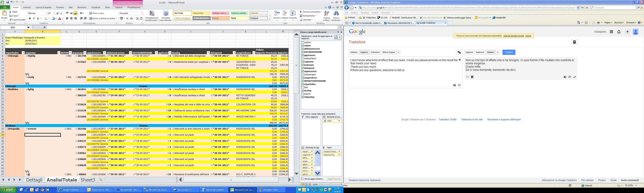Open Excel help question mark
The width and height of the screenshot is (644, 193).
point(330,8)
